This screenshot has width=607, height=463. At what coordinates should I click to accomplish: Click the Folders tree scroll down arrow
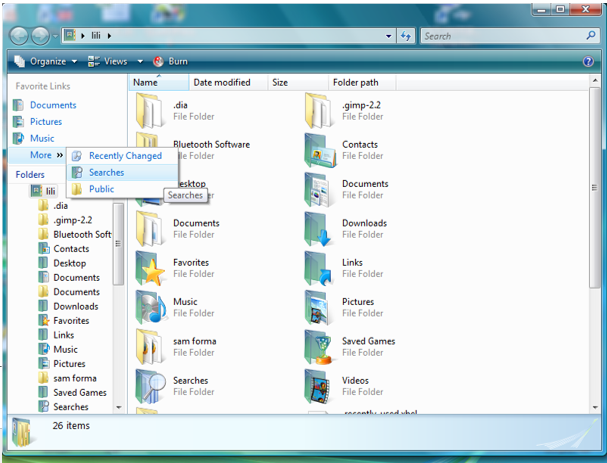point(118,407)
